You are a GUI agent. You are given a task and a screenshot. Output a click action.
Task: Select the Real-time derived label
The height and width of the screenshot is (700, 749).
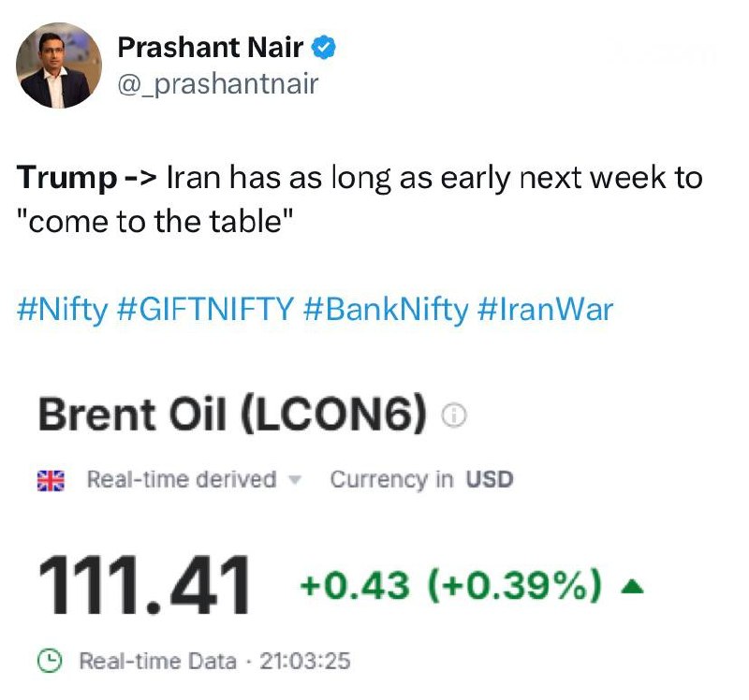point(182,479)
